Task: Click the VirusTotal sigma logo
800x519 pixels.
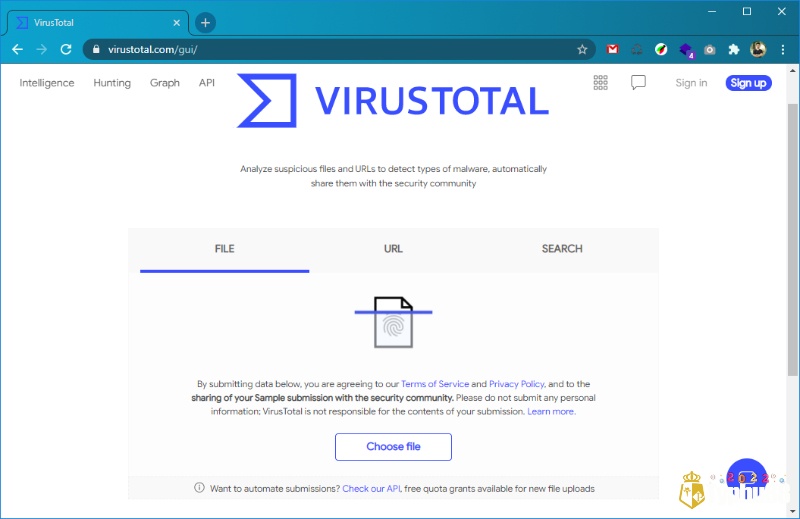Action: click(x=267, y=101)
